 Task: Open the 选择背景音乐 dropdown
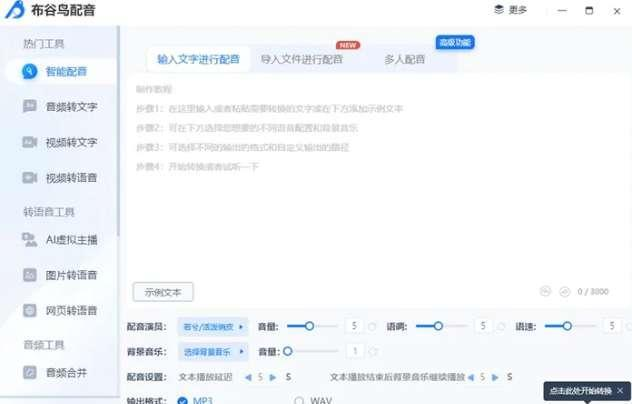pos(213,352)
